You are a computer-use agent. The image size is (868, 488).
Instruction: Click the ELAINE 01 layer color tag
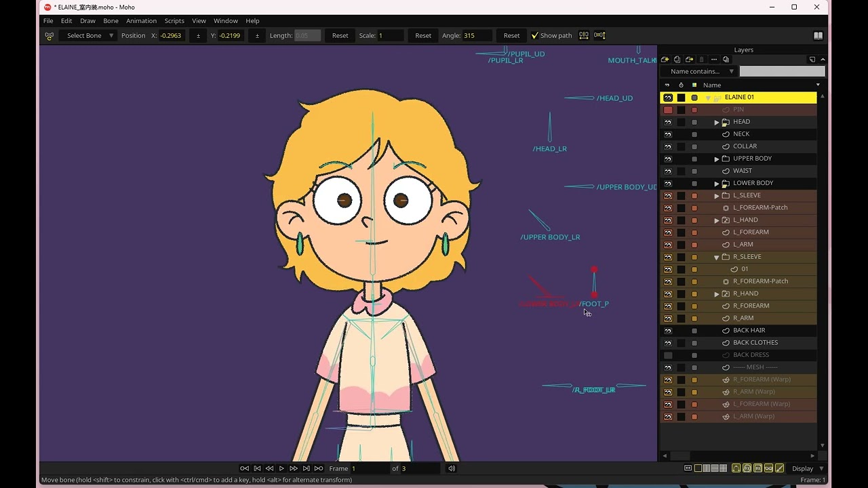[694, 98]
